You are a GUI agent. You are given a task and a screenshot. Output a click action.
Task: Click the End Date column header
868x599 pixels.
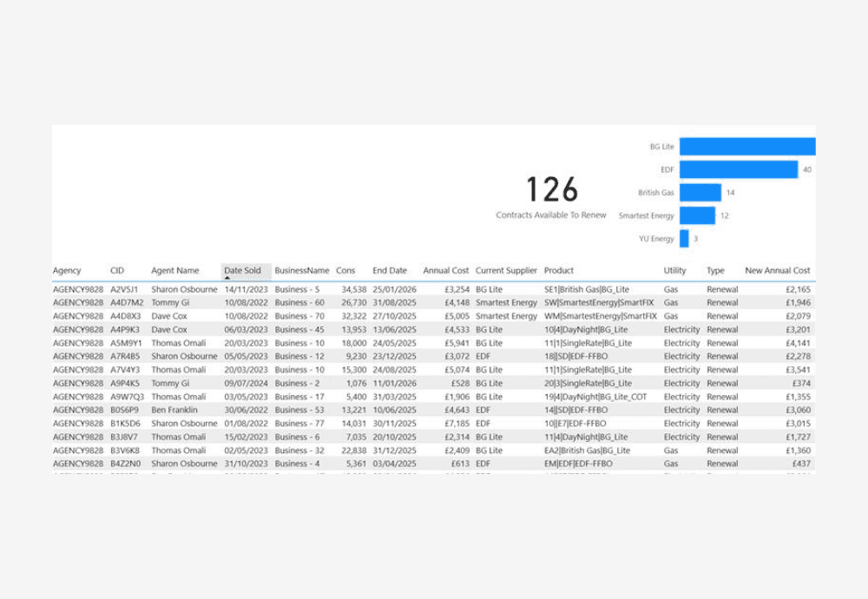[x=390, y=271]
